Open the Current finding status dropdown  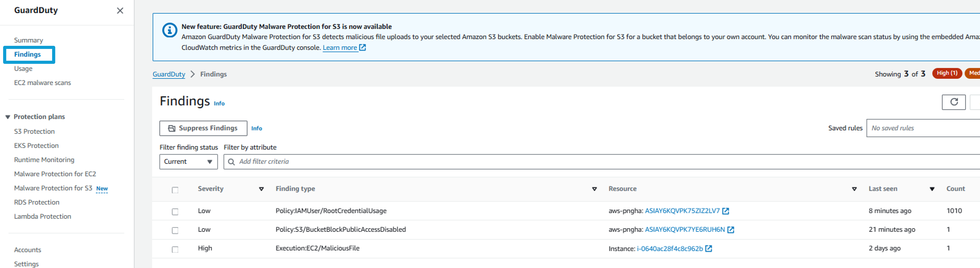(x=188, y=161)
